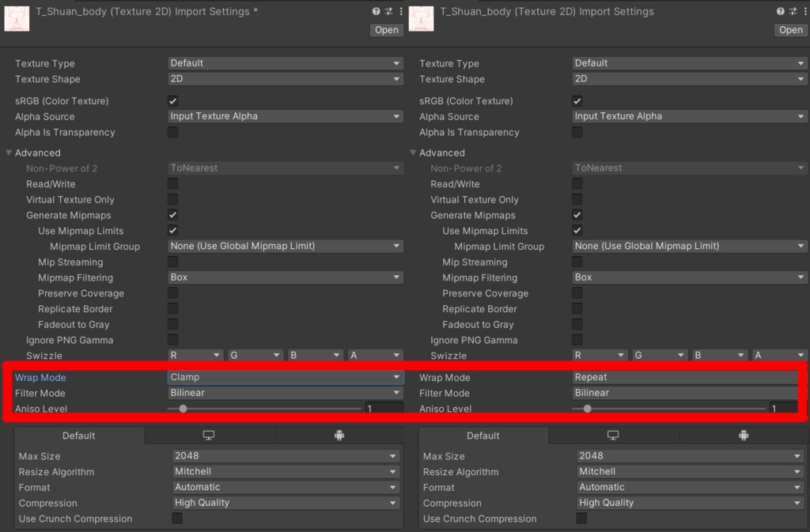Select Default platform tab in right panel
Image resolution: width=810 pixels, height=532 pixels.
(483, 436)
